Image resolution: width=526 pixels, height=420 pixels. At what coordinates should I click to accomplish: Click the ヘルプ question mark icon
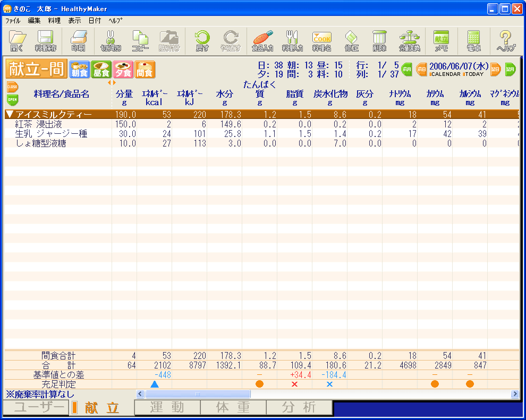(x=506, y=41)
